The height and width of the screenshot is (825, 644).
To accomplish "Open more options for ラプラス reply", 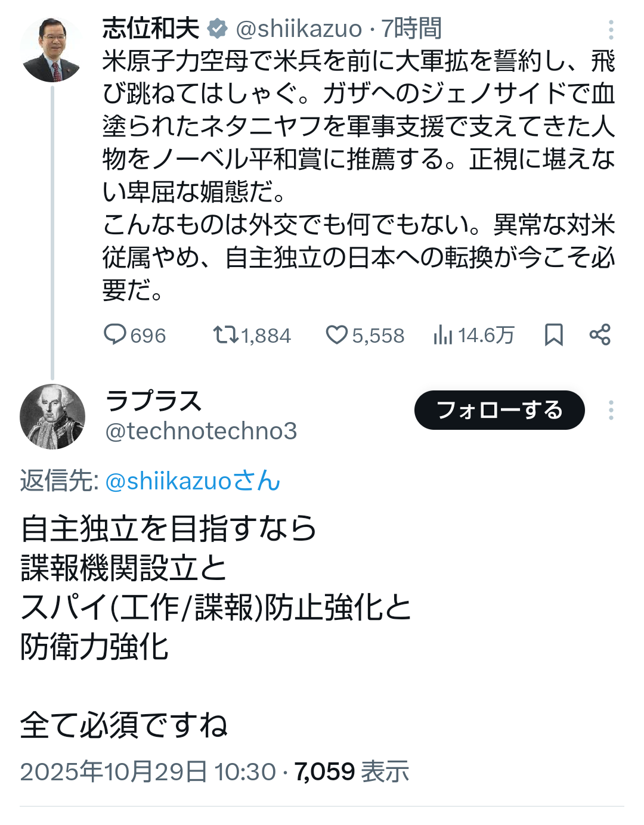I will point(611,410).
